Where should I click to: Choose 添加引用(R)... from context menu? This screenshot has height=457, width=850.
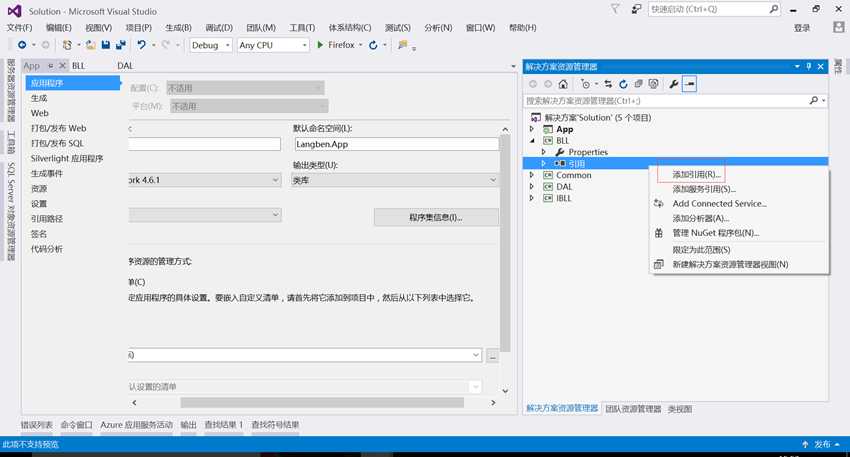click(697, 175)
